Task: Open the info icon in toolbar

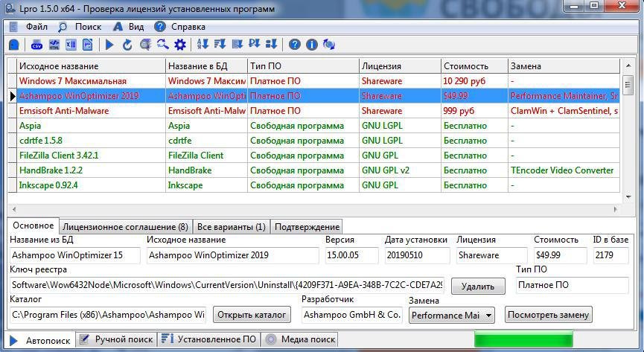Action: coord(312,45)
